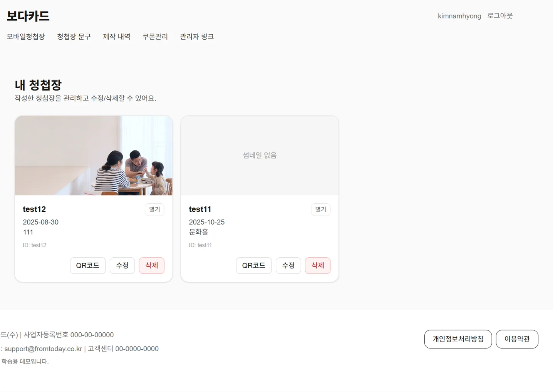Show QR코드 for test12

click(88, 266)
